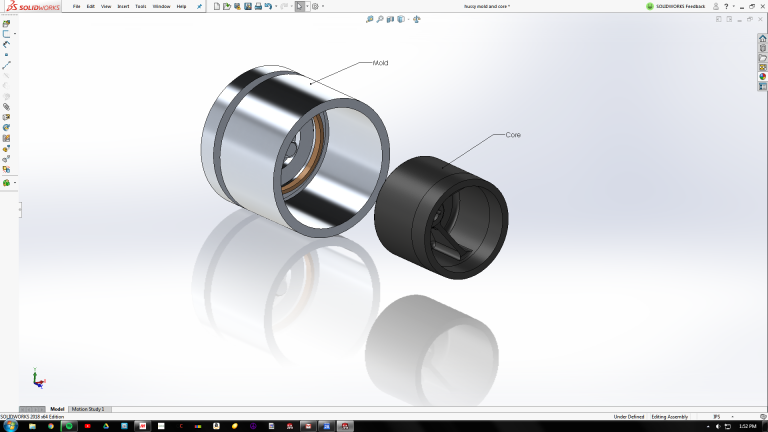
Task: Click the grey ball icon below the gold one
Action: [x=6, y=159]
